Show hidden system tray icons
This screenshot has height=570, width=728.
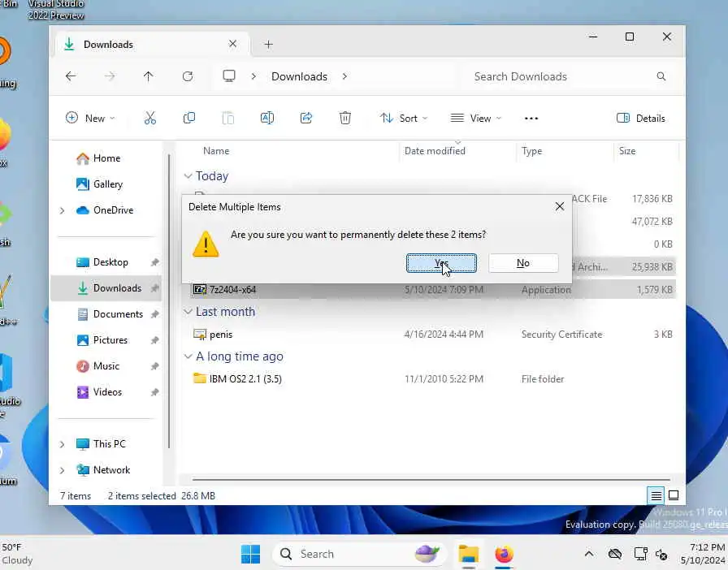(x=589, y=554)
